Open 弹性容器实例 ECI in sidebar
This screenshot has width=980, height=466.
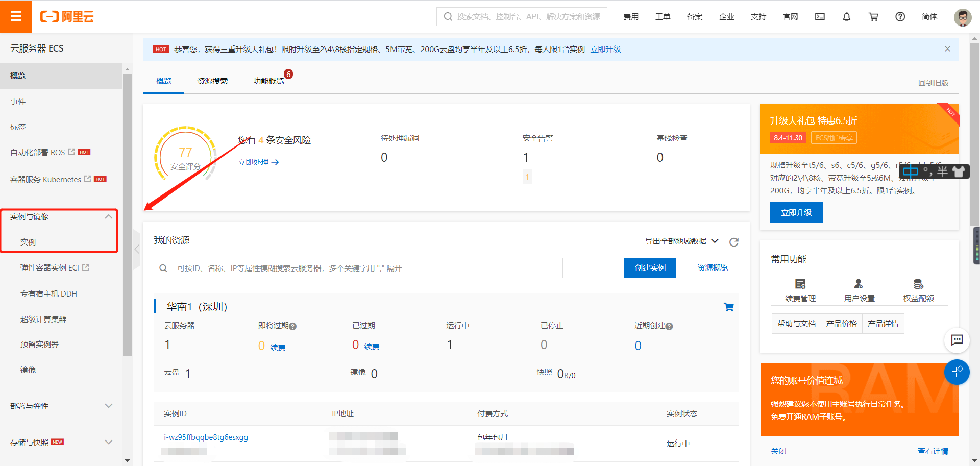coord(55,267)
